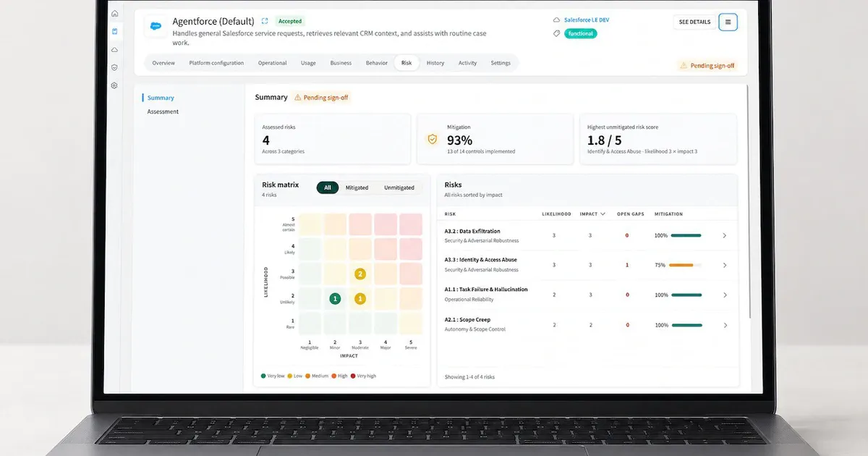Expand the Scope Creep row chevron
Screen dimensions: 868x456
(x=725, y=326)
